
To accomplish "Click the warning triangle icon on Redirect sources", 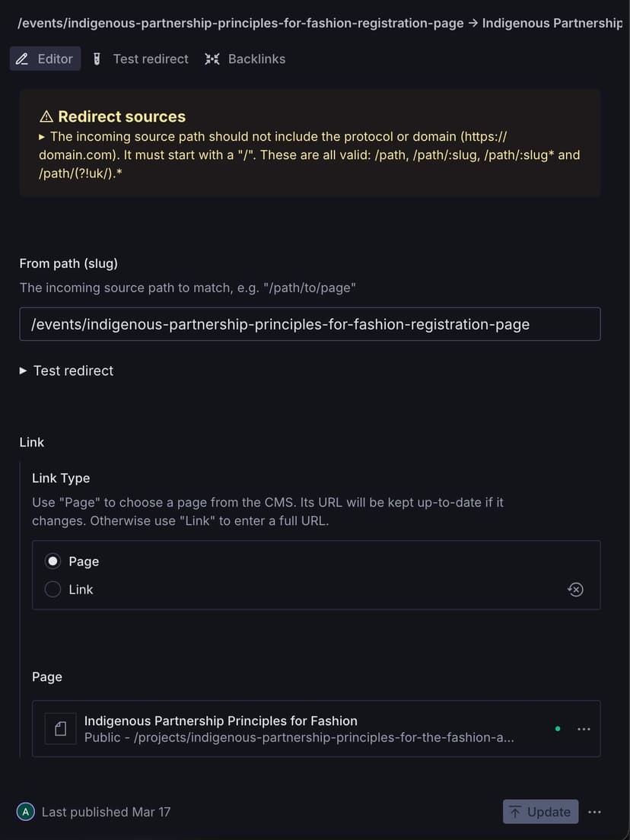I will (x=46, y=116).
